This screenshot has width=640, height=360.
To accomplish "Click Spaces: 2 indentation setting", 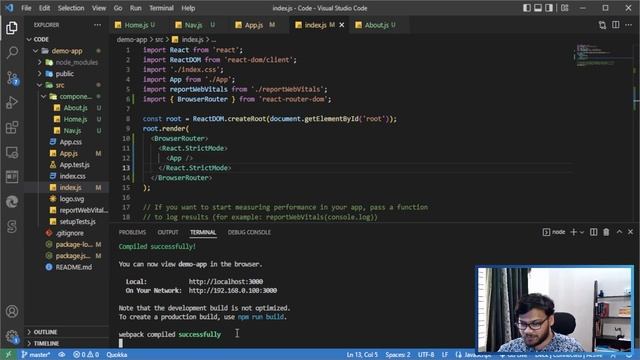I will [x=398, y=354].
